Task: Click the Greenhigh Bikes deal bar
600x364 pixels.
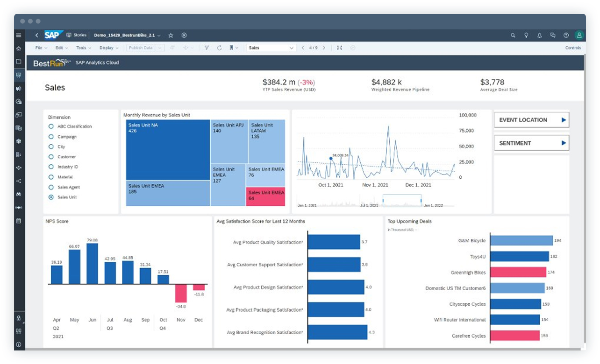Action: (x=518, y=273)
